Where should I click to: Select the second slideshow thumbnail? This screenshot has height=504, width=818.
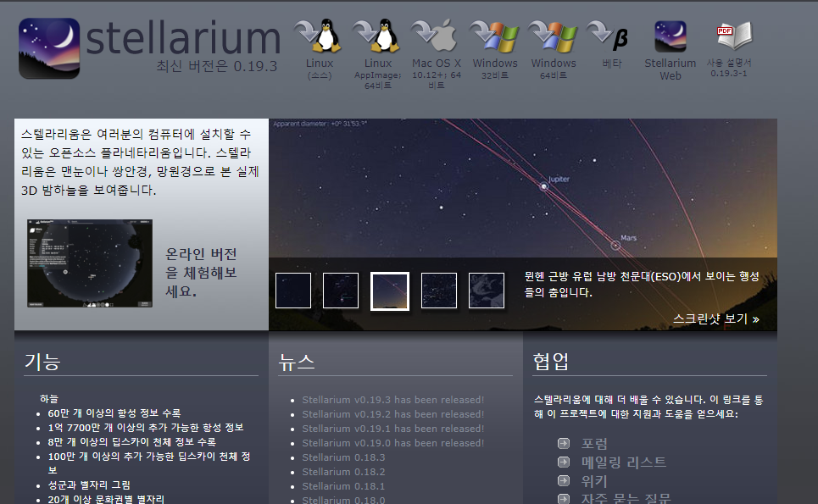click(x=341, y=291)
